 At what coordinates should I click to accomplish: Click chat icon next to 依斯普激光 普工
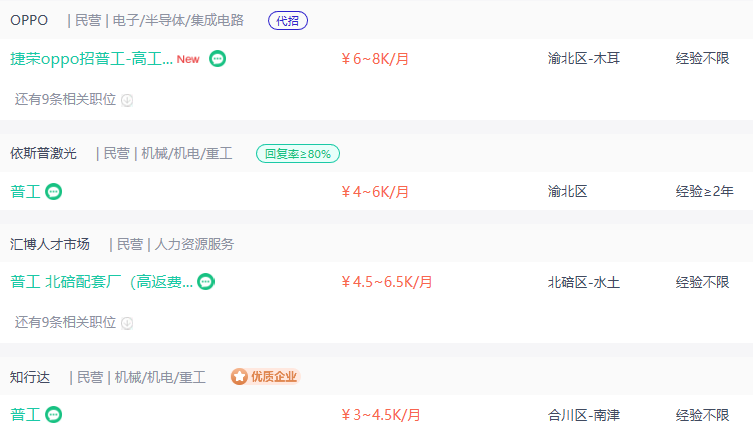53,192
